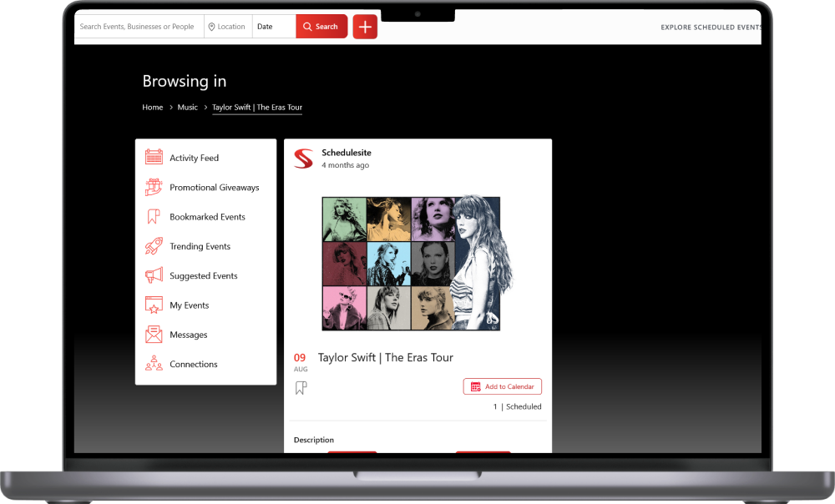Click the Activity Feed calendar icon
The width and height of the screenshot is (835, 504).
pos(154,157)
